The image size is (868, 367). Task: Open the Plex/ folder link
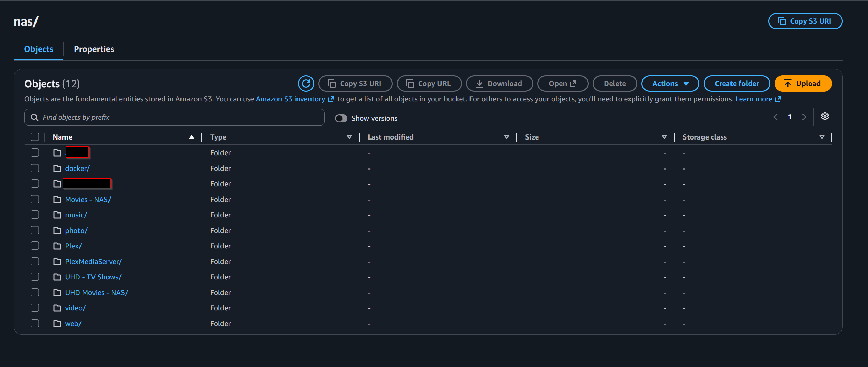[x=73, y=246]
